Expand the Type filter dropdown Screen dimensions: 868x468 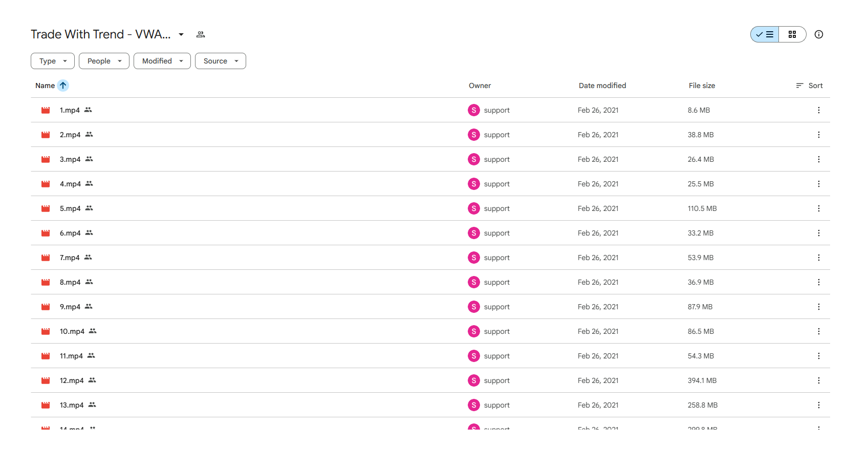53,61
